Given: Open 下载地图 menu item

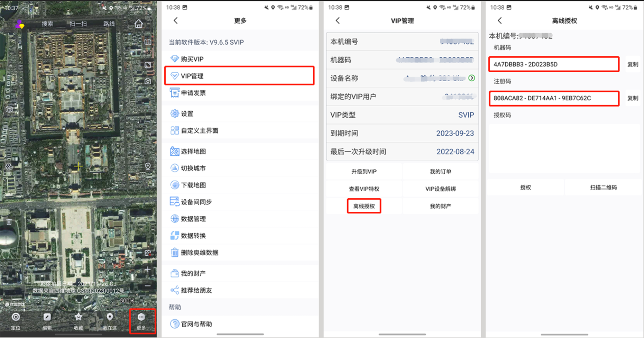Looking at the screenshot, I should [240, 185].
